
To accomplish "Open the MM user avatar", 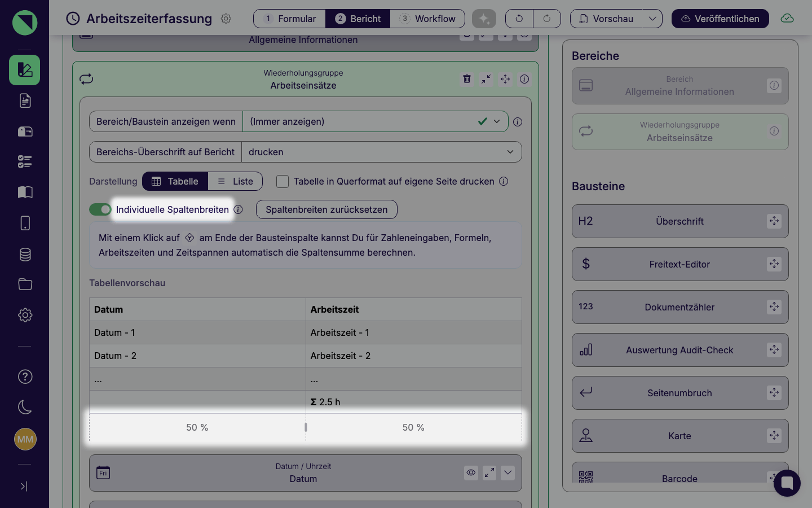I will click(x=25, y=439).
